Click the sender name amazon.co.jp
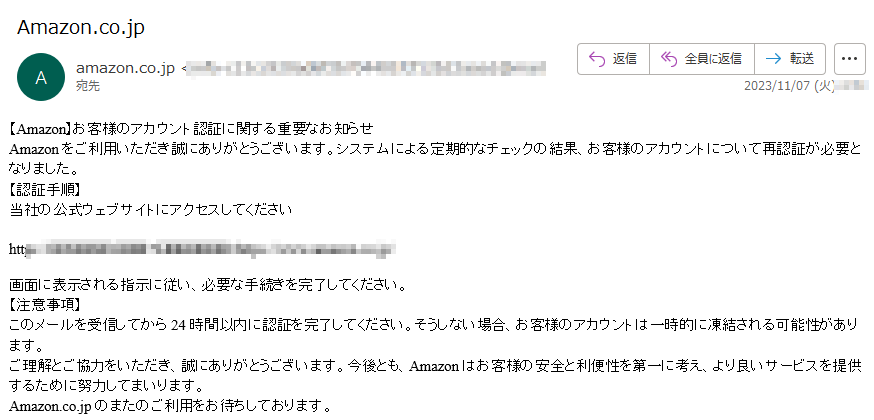The image size is (874, 420). pyautogui.click(x=125, y=68)
